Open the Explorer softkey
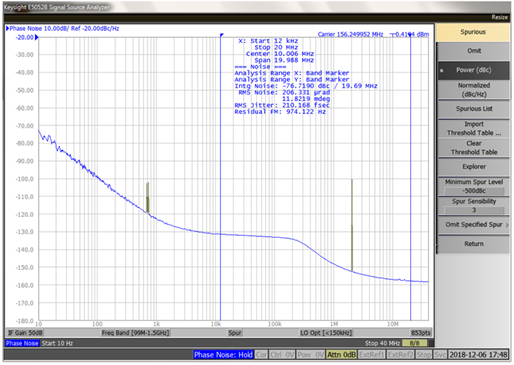Screen dimensions: 514x365 (x=474, y=167)
